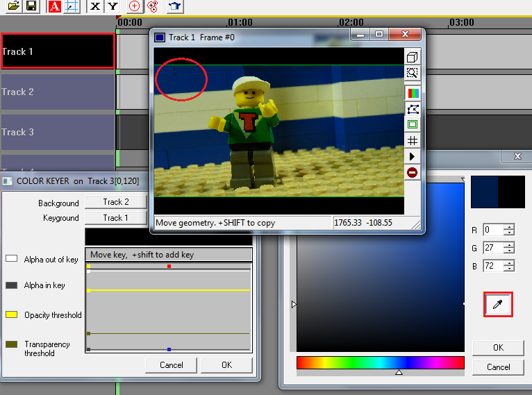This screenshot has width=532, height=395.
Task: Click the R value input field
Action: coord(493,230)
